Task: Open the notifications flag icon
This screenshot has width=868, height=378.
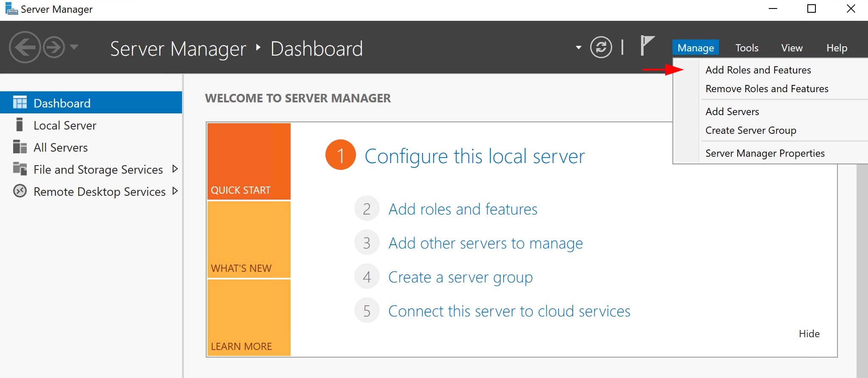Action: point(647,45)
